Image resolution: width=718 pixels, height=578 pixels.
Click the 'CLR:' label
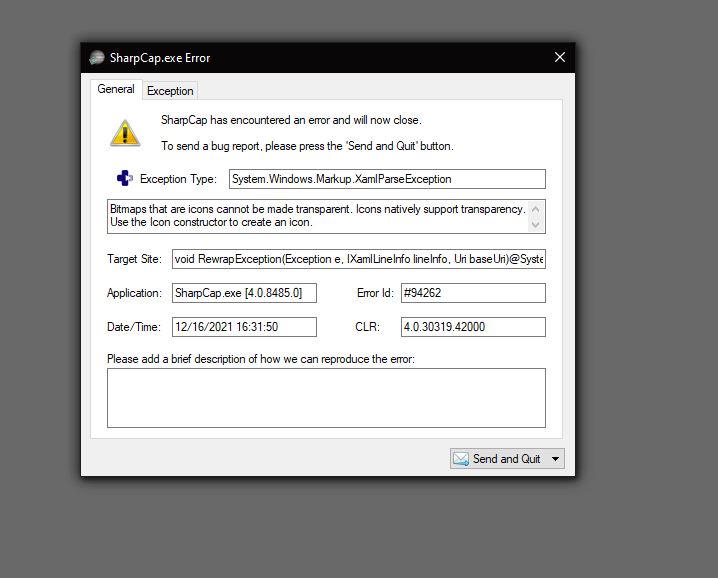coord(367,327)
